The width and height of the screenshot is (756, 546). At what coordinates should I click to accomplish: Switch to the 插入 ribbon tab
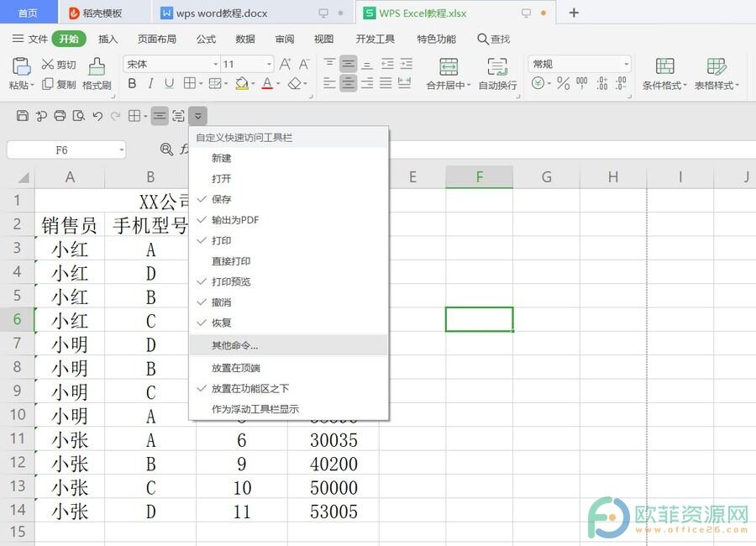[108, 39]
